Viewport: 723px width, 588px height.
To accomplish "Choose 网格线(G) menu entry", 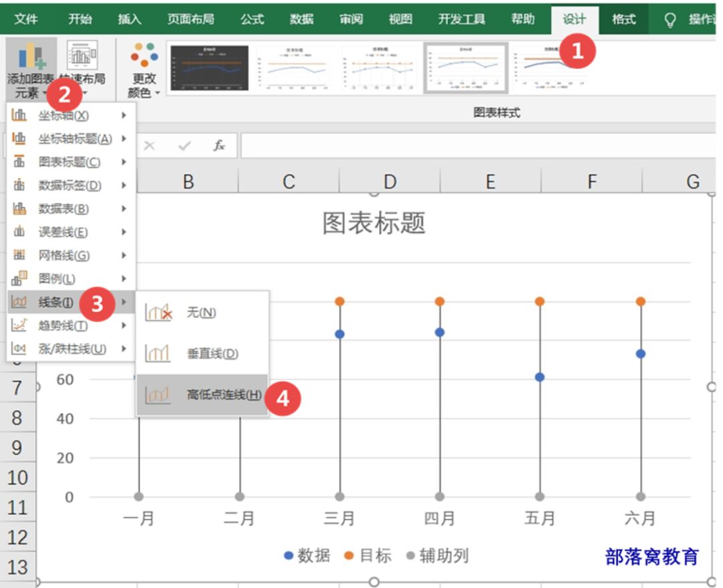I will point(72,255).
